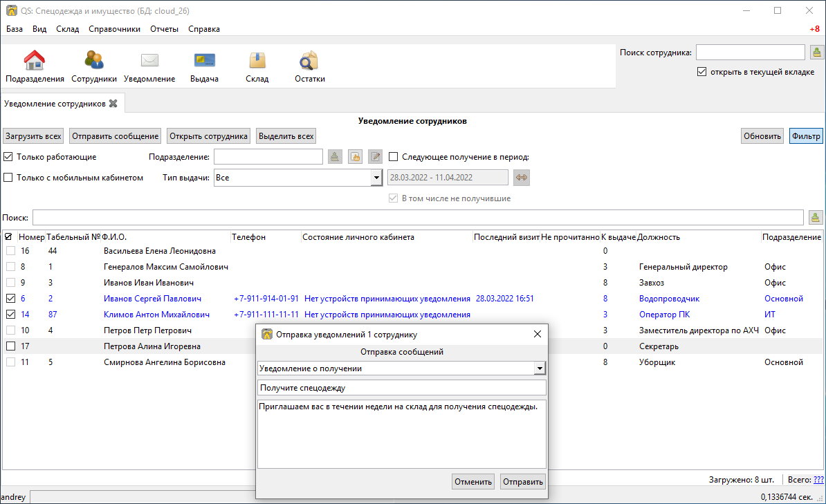Click clear icon next to Поиск сотрудника
This screenshot has width=826, height=504.
[816, 52]
